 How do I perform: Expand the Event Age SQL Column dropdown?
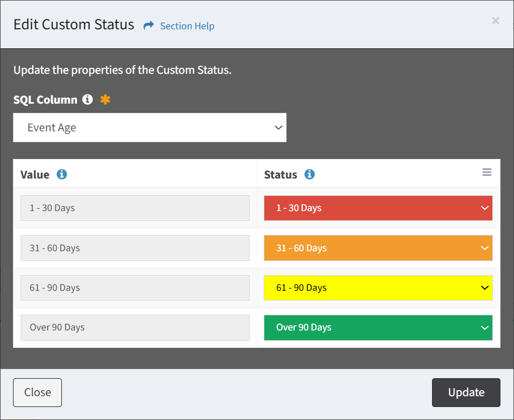click(150, 128)
